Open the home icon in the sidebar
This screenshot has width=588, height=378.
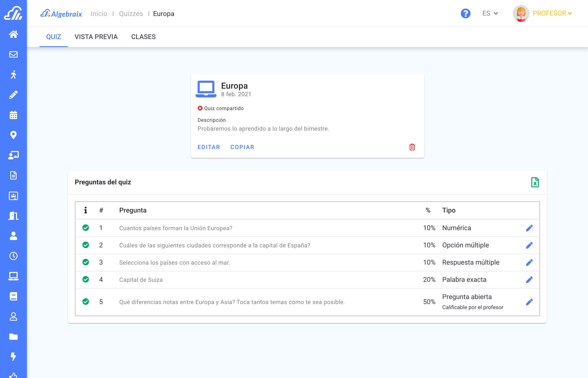click(x=13, y=34)
